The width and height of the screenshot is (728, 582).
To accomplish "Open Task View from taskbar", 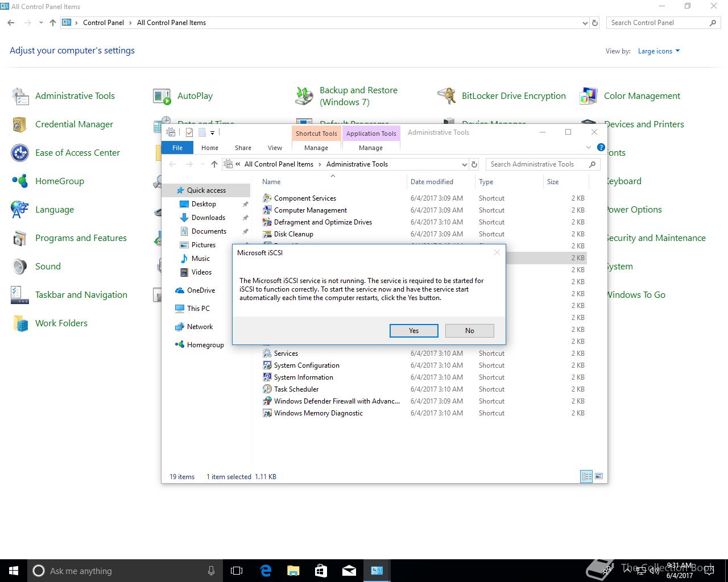I will point(237,571).
